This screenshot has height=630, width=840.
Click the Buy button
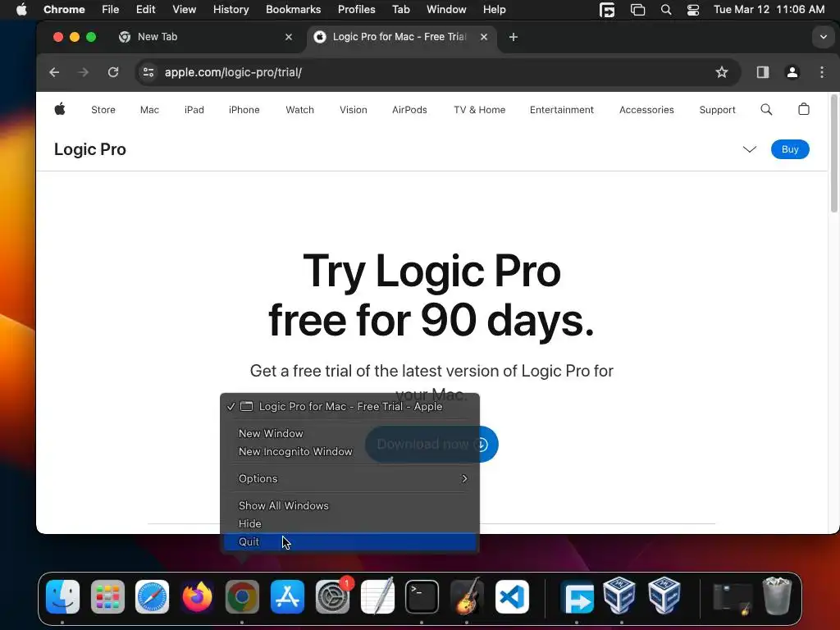coord(790,149)
